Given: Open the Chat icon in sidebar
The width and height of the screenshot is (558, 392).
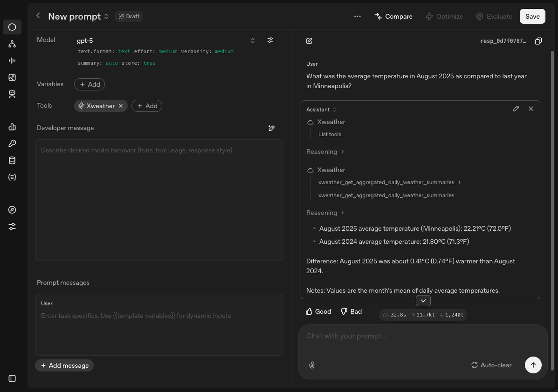Looking at the screenshot, I should point(12,27).
